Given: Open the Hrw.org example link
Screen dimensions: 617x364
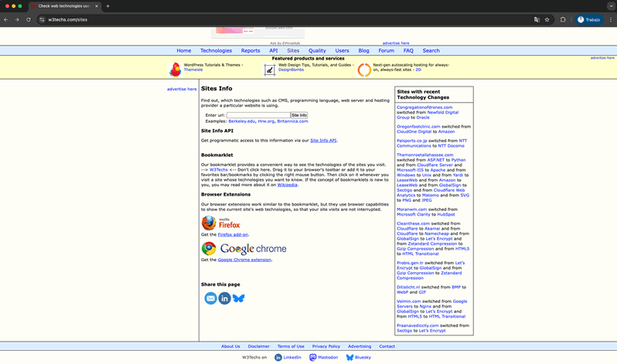Looking at the screenshot, I should pos(266,121).
